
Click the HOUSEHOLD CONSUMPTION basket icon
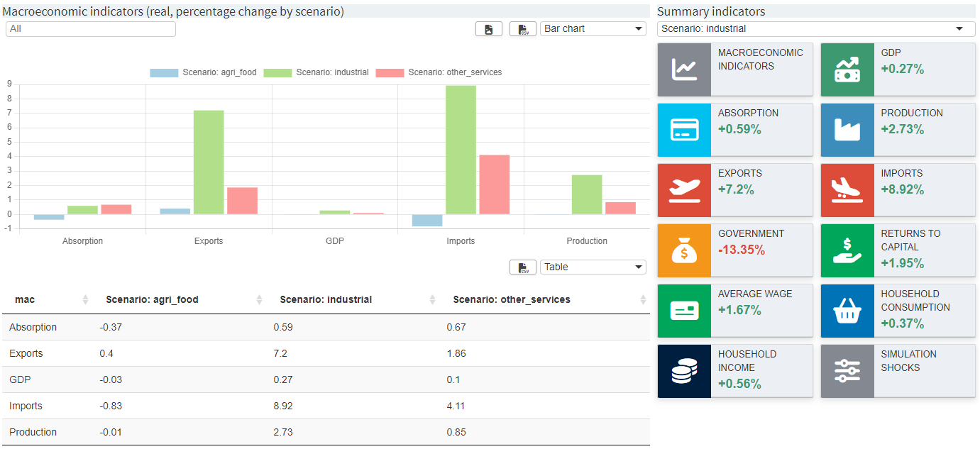point(847,310)
